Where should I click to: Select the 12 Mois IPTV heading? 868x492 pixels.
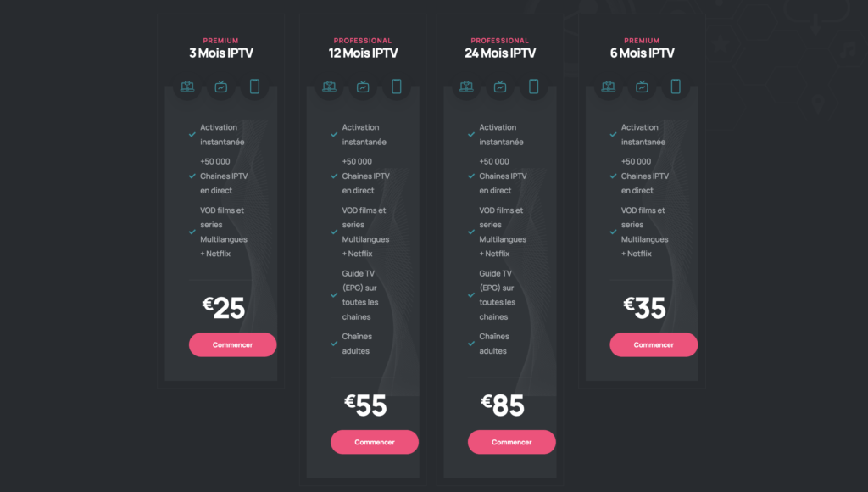point(363,53)
